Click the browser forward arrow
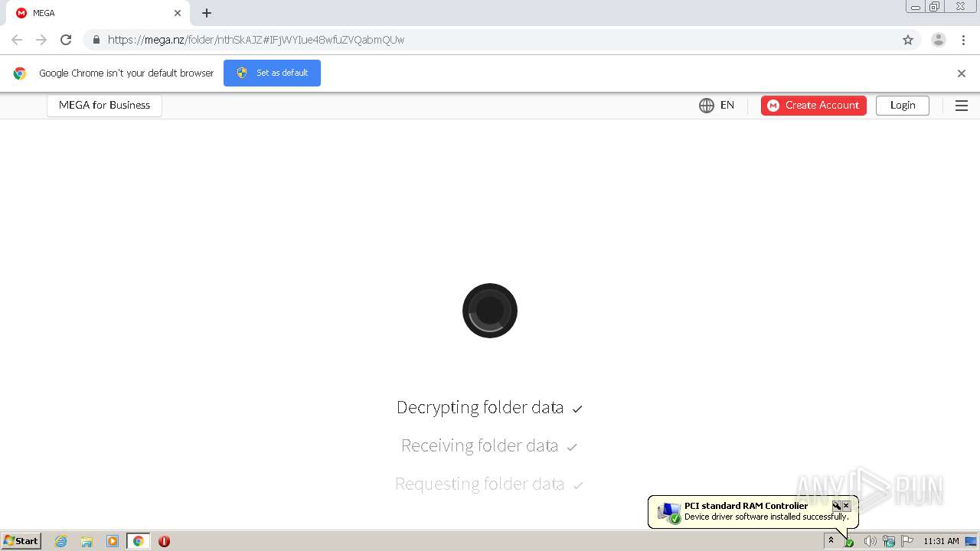The width and height of the screenshot is (980, 551). [41, 40]
